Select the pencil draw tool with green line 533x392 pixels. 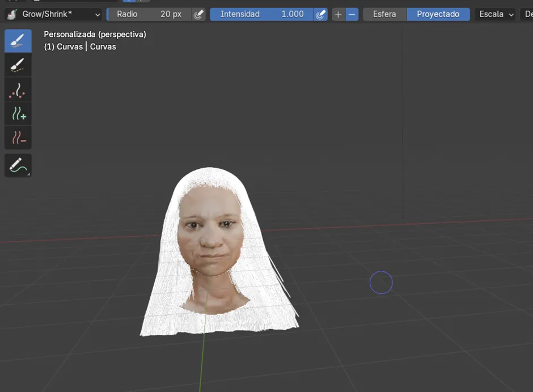(x=18, y=165)
